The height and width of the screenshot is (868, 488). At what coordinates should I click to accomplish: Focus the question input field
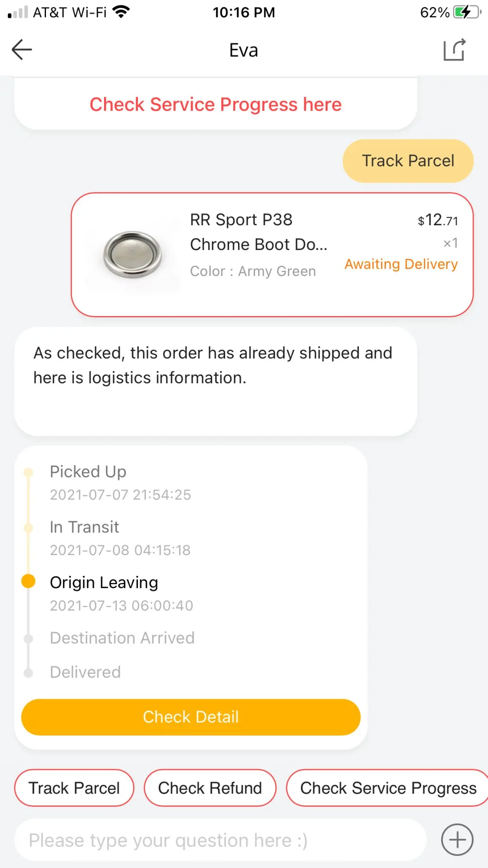point(220,840)
